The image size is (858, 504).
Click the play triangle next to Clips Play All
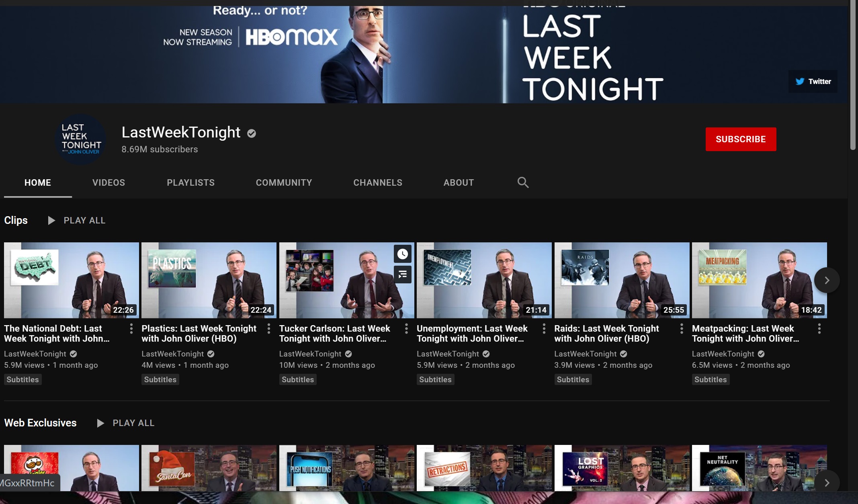(x=51, y=220)
